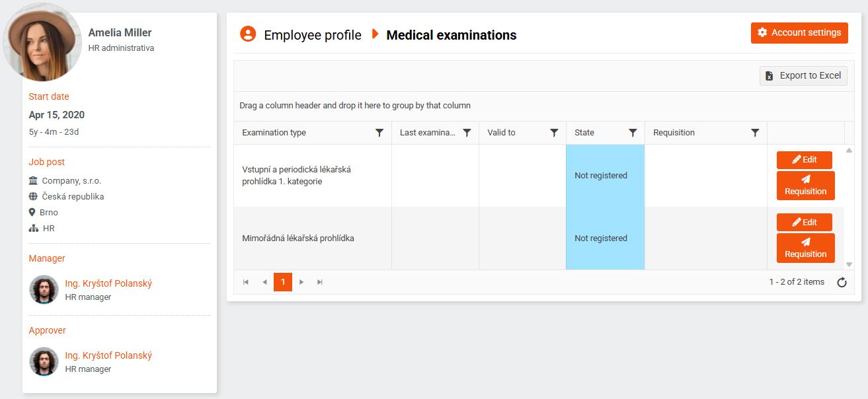Go to the previous page arrow
The image size is (868, 399).
pyautogui.click(x=264, y=282)
